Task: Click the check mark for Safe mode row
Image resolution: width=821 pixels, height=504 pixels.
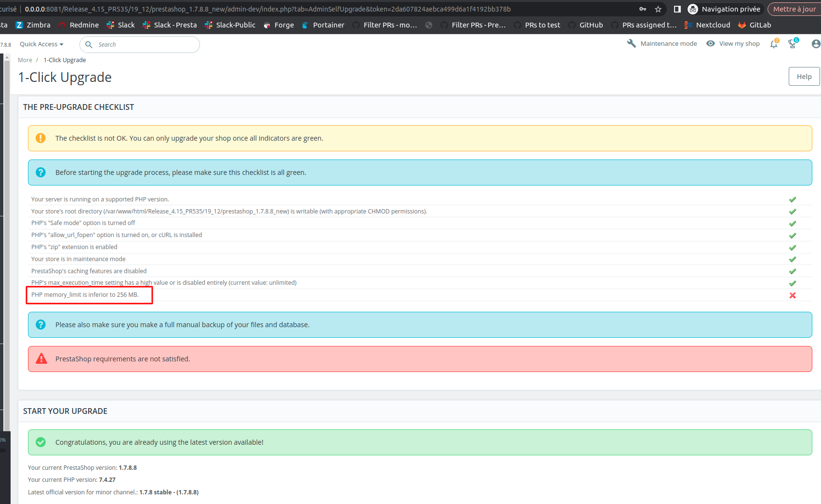Action: tap(793, 224)
